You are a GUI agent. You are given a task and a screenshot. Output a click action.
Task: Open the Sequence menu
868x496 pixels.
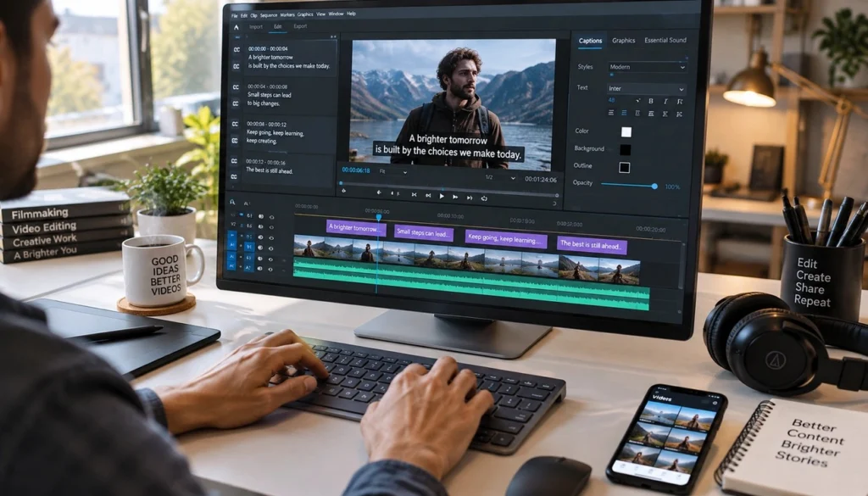coord(269,15)
